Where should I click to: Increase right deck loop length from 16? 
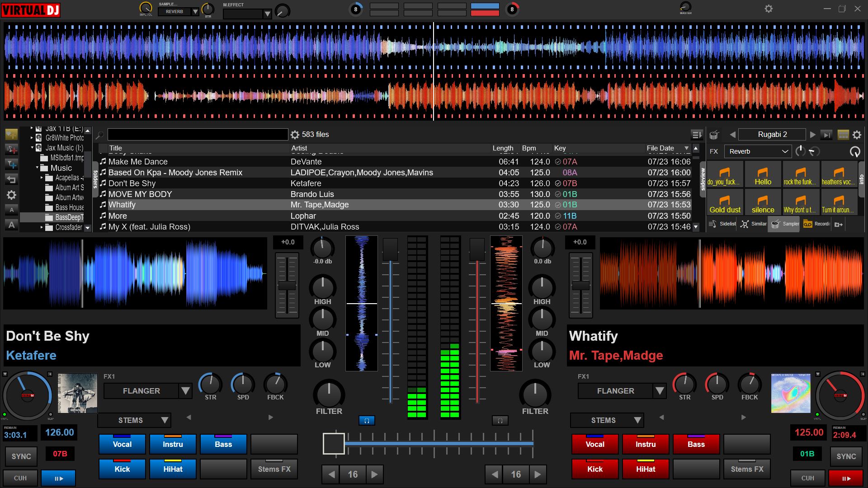pyautogui.click(x=538, y=474)
